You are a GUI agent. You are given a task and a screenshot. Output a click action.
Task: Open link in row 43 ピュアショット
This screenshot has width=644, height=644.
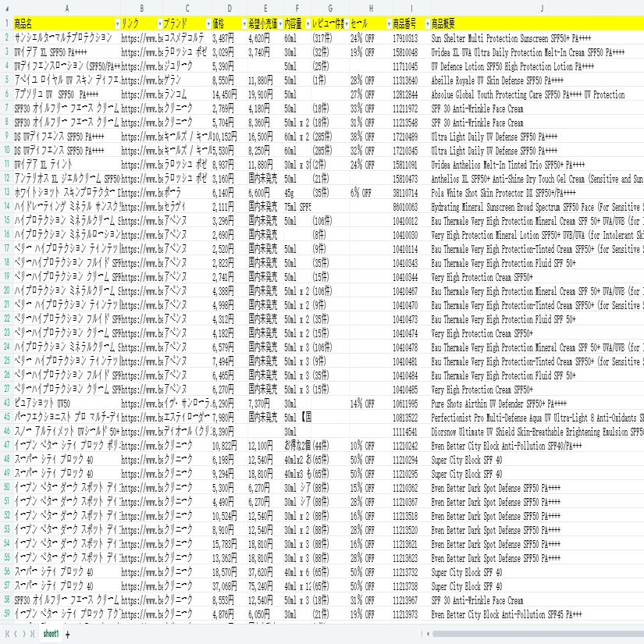(x=142, y=404)
